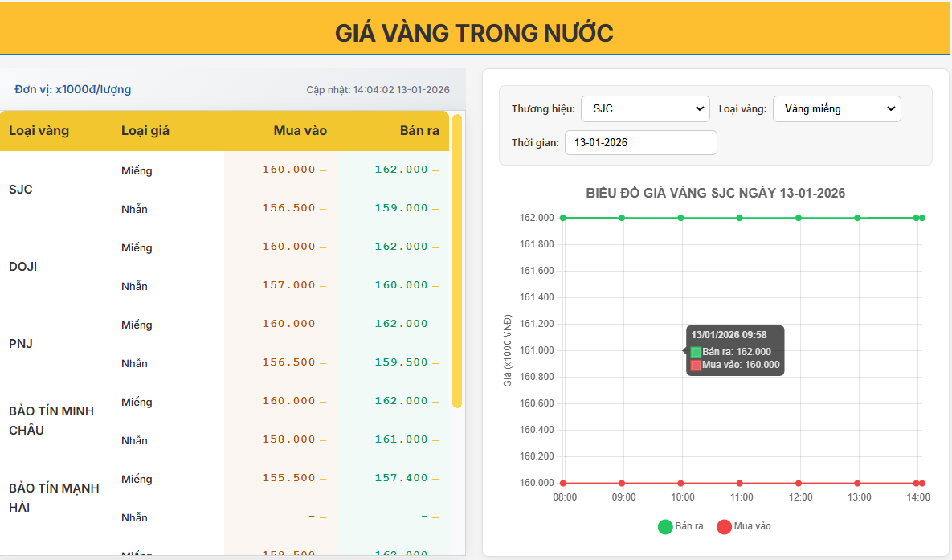Click the "Bán ra" column header
The image size is (952, 560).
(x=419, y=130)
